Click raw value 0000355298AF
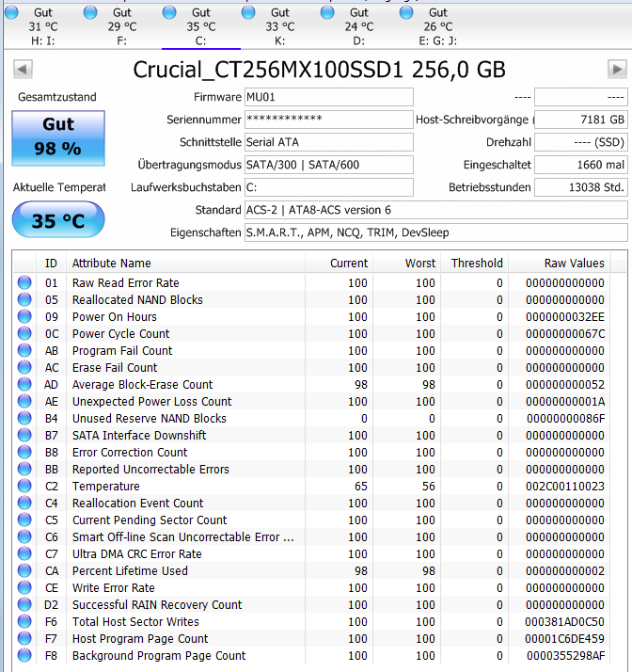632x672 pixels. point(565,655)
